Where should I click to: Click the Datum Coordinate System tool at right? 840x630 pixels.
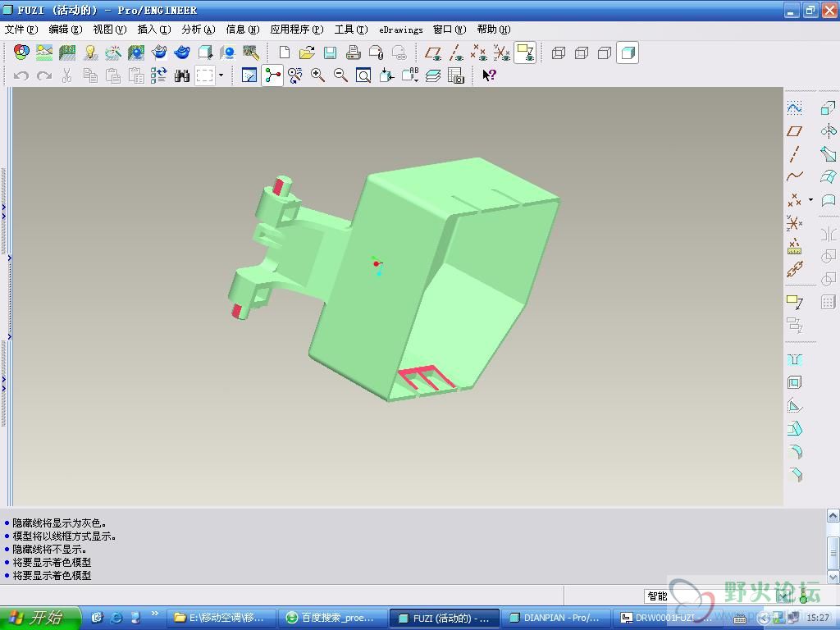click(794, 223)
